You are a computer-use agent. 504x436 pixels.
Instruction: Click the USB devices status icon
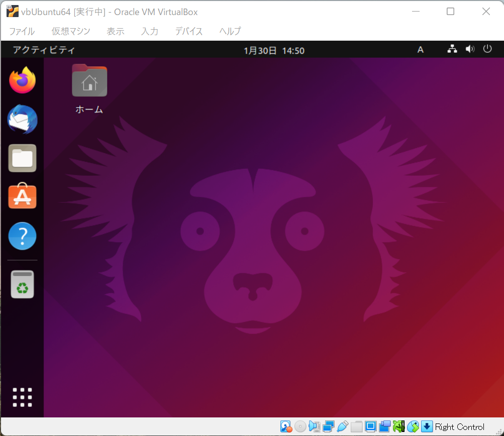[343, 426]
